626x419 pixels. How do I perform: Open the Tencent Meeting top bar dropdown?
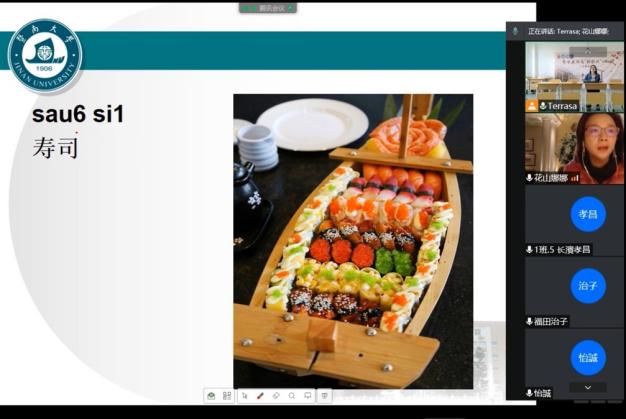coord(268,8)
